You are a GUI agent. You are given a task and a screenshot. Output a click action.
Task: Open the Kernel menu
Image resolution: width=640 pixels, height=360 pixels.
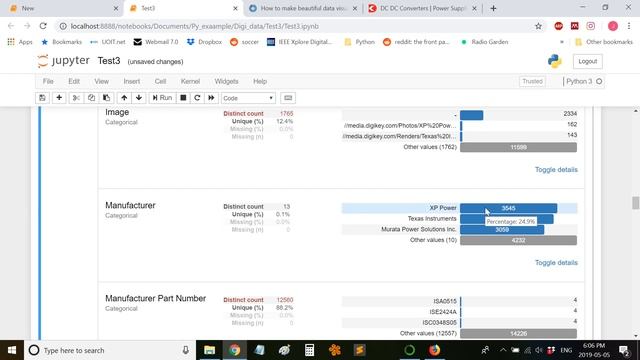click(x=190, y=81)
